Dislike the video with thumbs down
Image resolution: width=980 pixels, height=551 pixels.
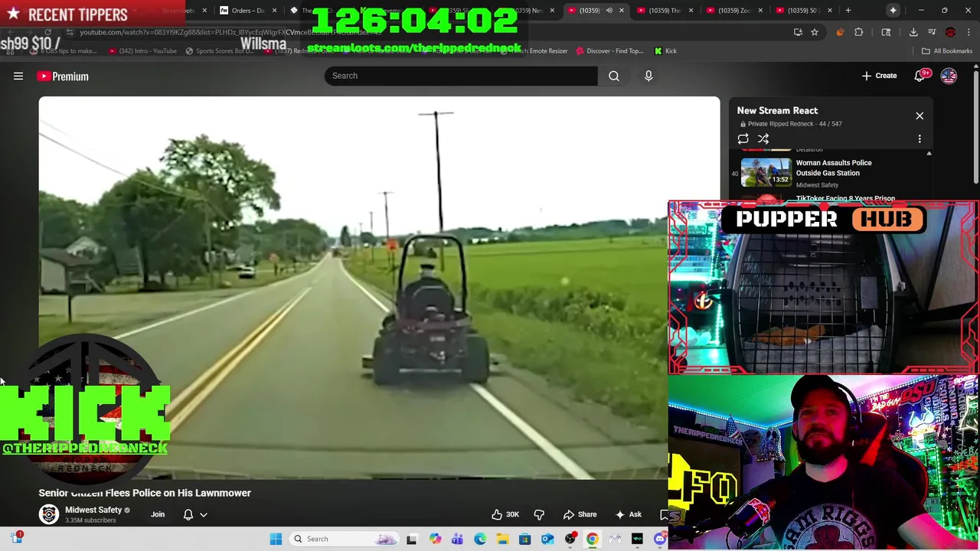[539, 514]
